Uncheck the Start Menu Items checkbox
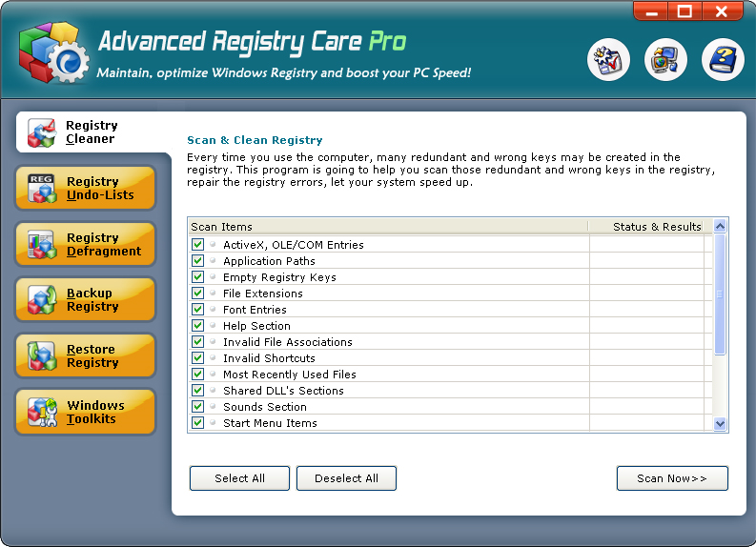 [198, 423]
